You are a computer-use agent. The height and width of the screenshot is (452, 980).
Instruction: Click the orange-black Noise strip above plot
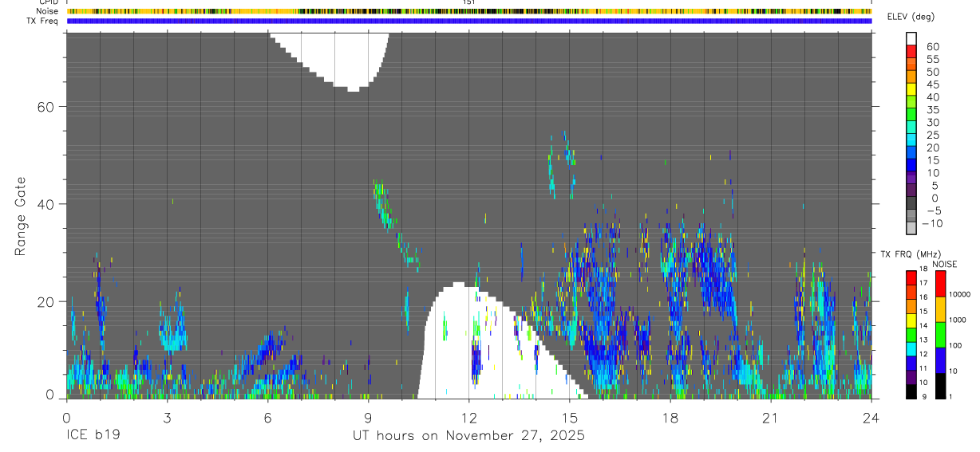(468, 11)
